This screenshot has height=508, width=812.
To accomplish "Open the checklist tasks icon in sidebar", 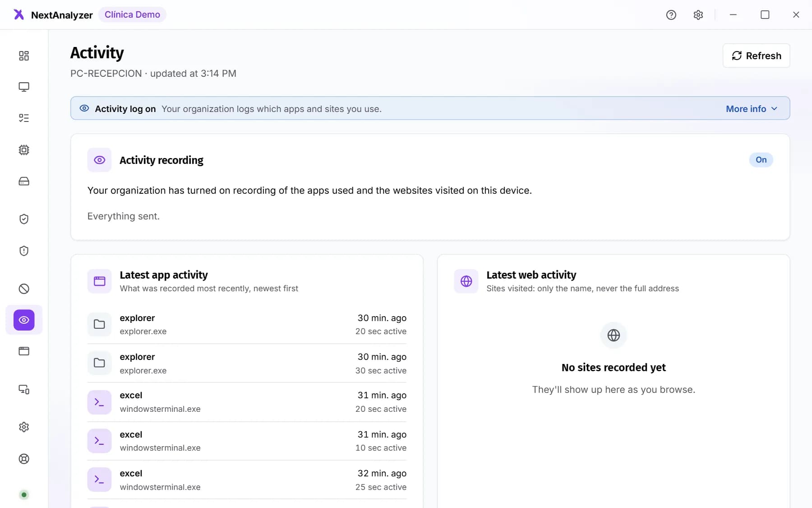I will (24, 118).
